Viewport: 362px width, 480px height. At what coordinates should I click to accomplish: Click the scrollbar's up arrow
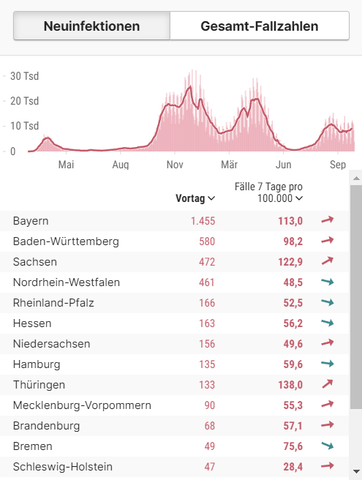pos(356,178)
